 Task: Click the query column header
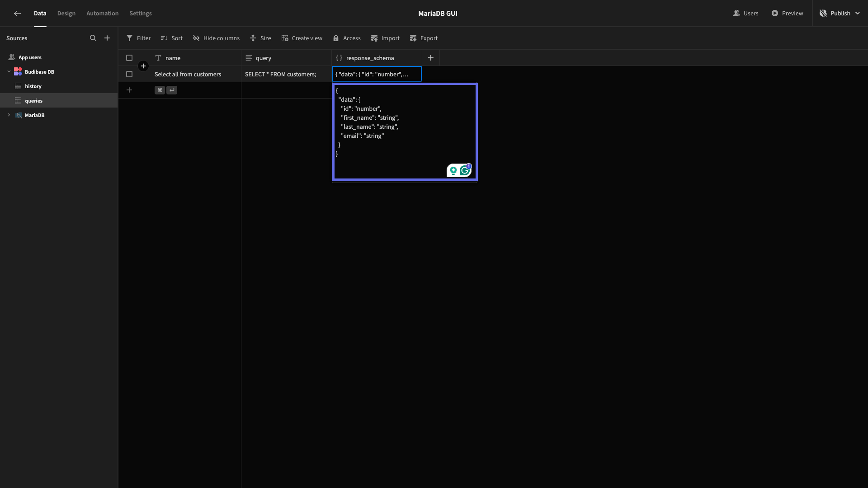coord(286,58)
